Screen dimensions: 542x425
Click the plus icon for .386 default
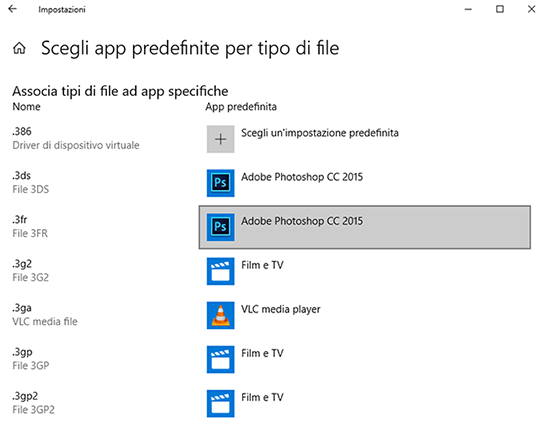[x=221, y=139]
